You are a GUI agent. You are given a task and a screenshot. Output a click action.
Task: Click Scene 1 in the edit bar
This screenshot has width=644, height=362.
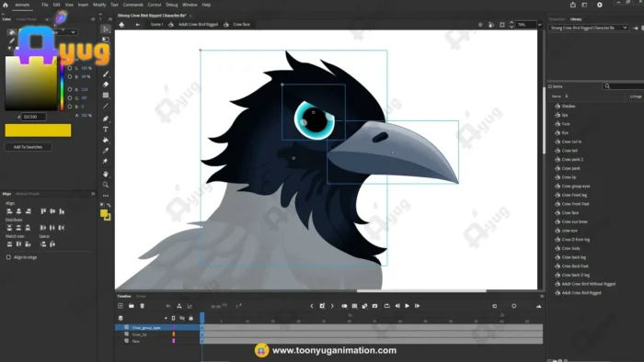click(x=156, y=25)
